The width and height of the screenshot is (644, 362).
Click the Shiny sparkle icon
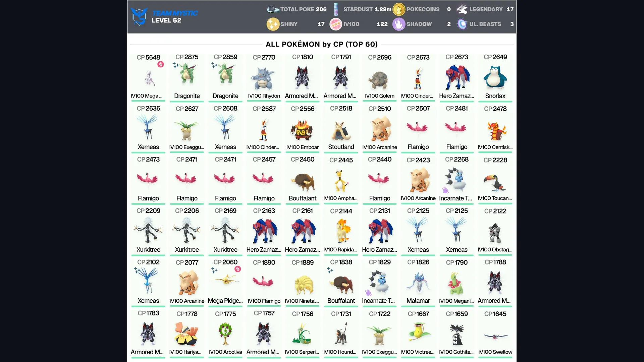tap(273, 24)
